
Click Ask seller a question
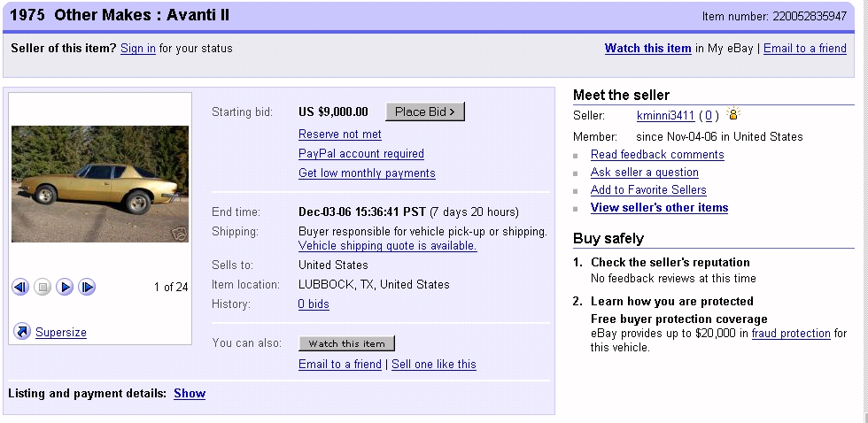[x=644, y=173]
